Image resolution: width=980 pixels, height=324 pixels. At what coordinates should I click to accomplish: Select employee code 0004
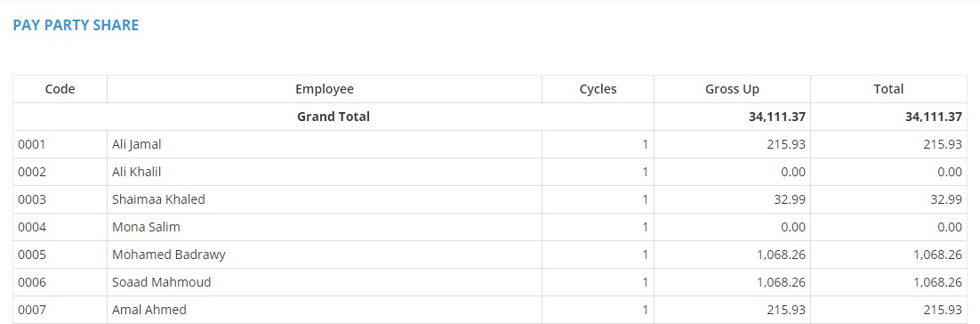[32, 227]
